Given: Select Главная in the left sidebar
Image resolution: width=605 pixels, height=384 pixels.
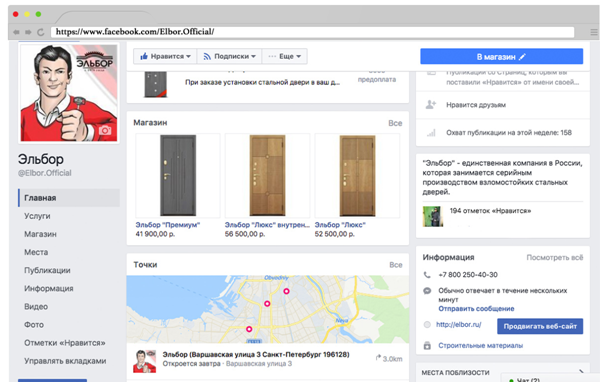Looking at the screenshot, I should (x=69, y=198).
